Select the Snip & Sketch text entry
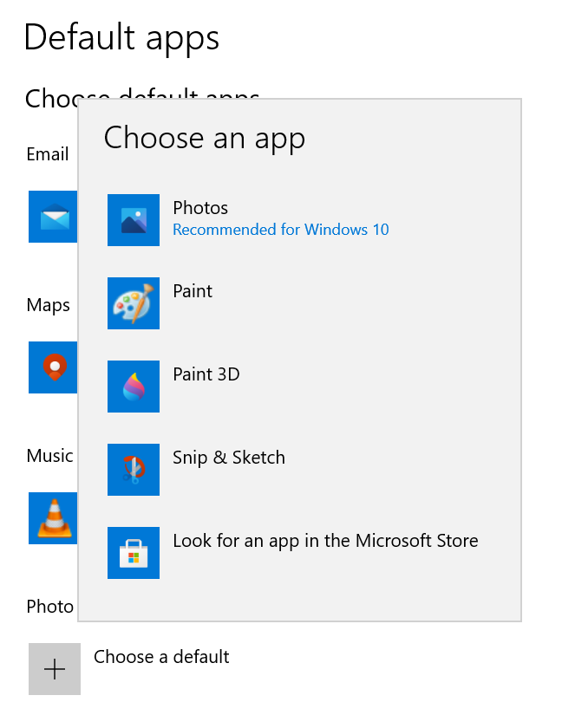 pyautogui.click(x=229, y=458)
